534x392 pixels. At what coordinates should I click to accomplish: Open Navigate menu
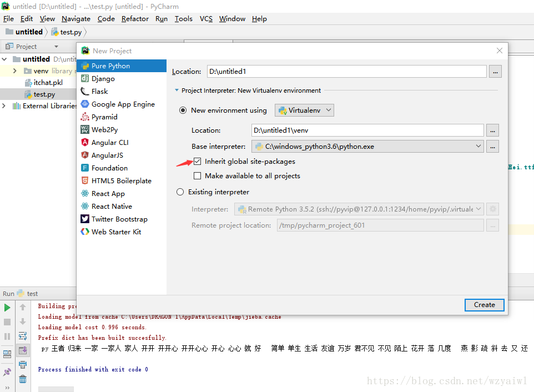(x=76, y=19)
